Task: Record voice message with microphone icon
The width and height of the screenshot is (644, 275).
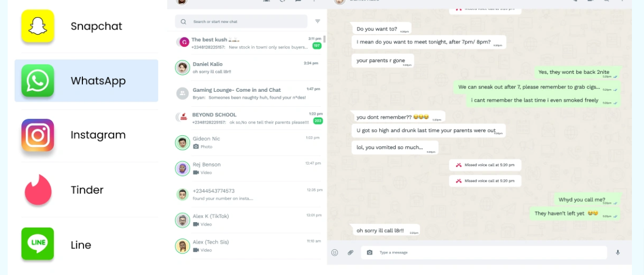Action: click(618, 253)
